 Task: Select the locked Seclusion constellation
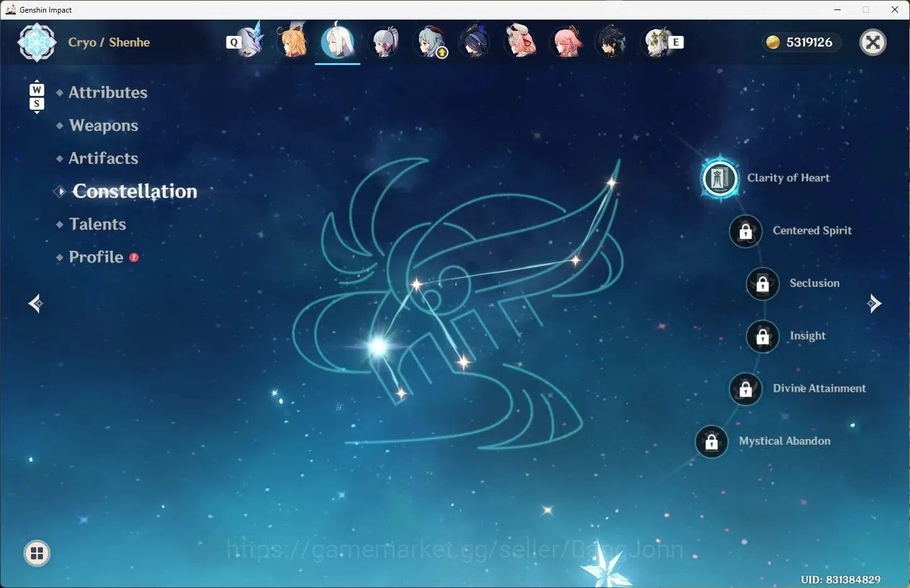763,284
